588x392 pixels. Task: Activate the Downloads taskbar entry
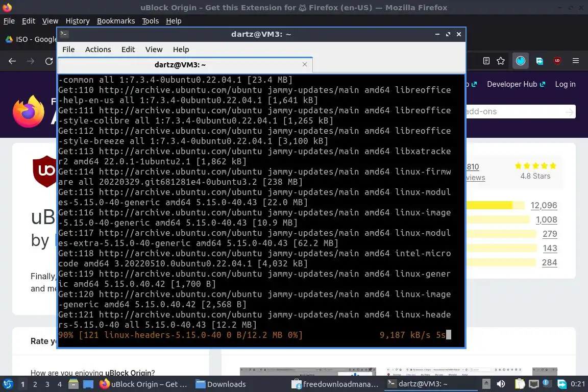coord(221,384)
